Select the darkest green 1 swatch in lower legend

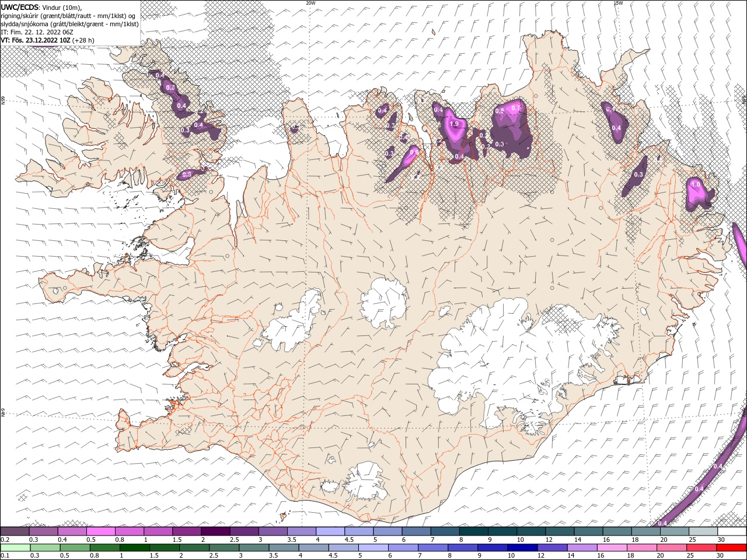point(134,548)
